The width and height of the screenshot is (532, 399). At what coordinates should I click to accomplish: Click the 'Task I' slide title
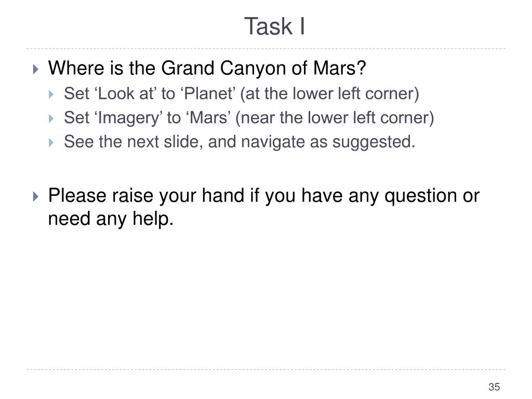point(274,26)
